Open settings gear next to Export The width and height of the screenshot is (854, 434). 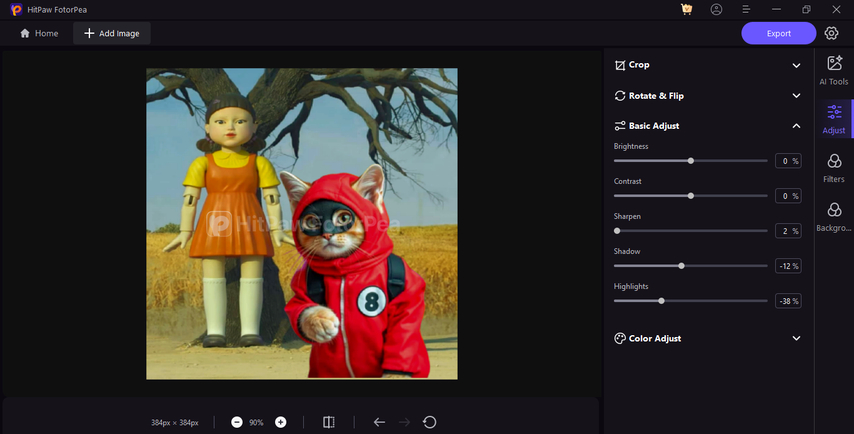831,33
